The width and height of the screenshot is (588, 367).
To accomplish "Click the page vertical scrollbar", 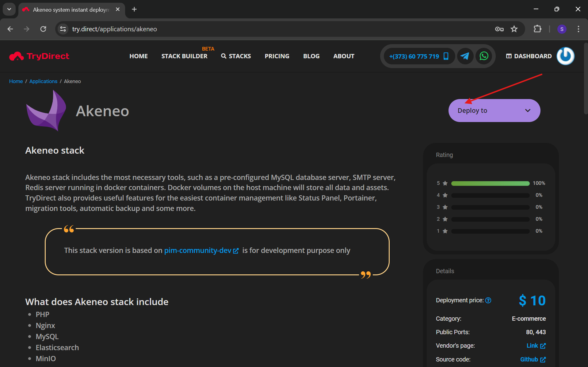I will [586, 79].
